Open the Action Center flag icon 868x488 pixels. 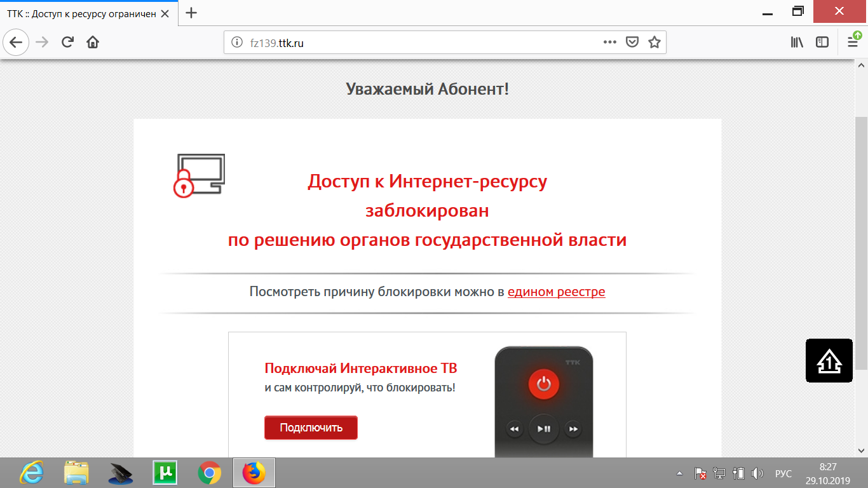coord(700,473)
